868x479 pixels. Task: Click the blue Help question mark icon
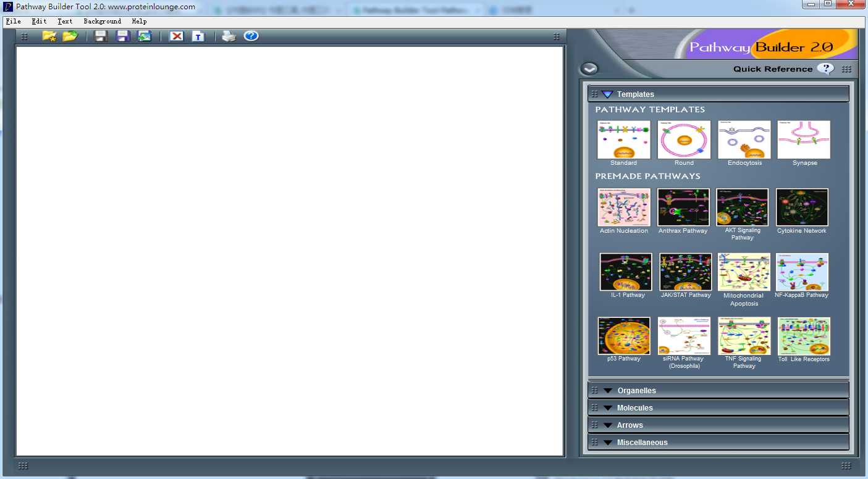coord(251,36)
